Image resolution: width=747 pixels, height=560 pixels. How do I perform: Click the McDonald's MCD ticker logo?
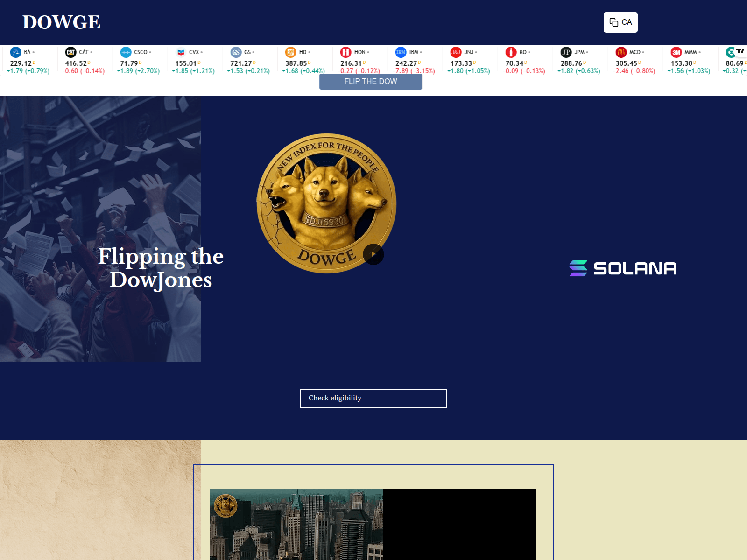(621, 52)
